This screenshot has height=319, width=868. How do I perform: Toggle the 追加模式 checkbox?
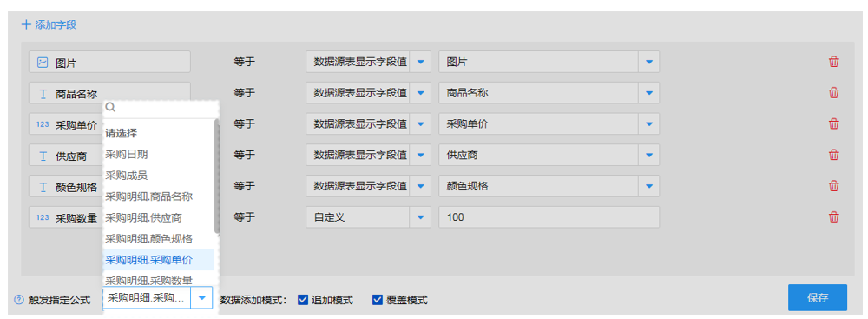(x=303, y=300)
